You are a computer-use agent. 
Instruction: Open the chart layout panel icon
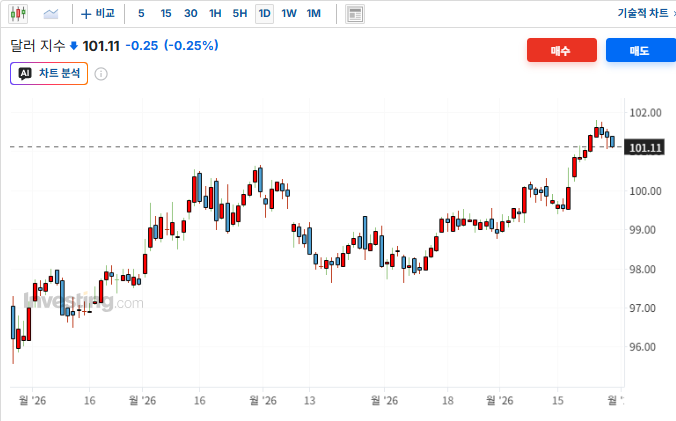pyautogui.click(x=355, y=14)
